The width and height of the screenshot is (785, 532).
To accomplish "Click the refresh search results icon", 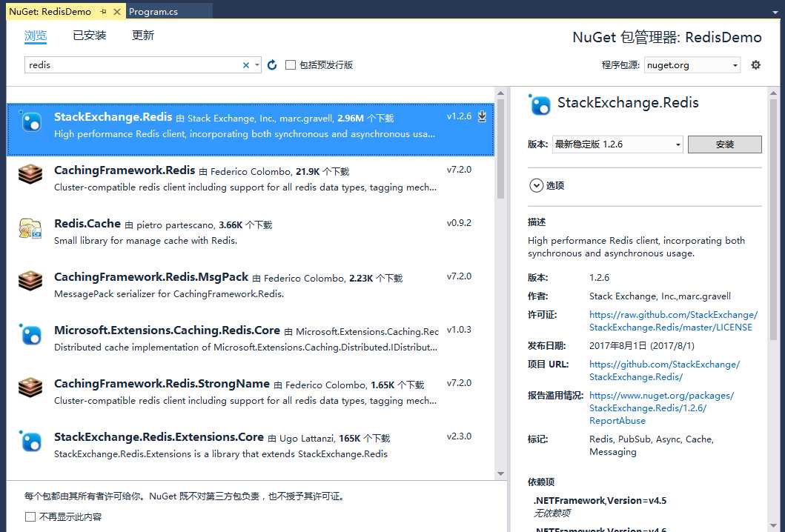I will (x=272, y=65).
